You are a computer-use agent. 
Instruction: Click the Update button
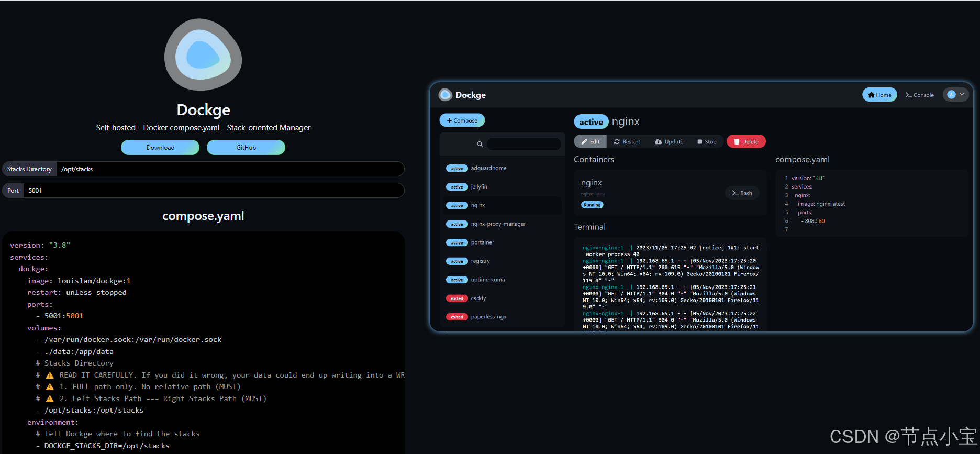pyautogui.click(x=669, y=141)
